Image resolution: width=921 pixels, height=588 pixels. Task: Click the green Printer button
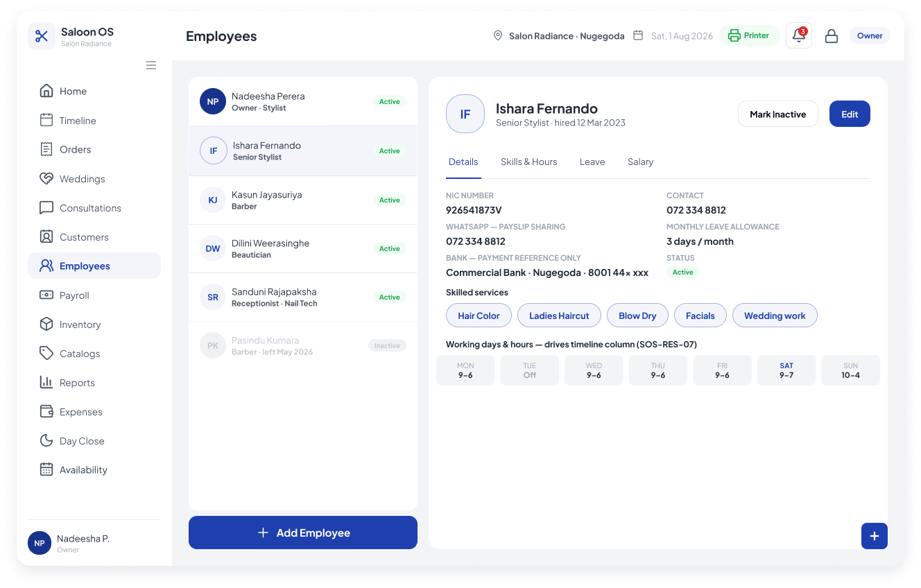pyautogui.click(x=750, y=35)
